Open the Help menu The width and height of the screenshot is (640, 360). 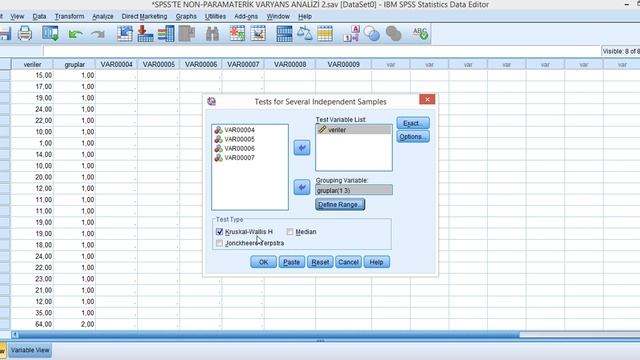pos(305,16)
